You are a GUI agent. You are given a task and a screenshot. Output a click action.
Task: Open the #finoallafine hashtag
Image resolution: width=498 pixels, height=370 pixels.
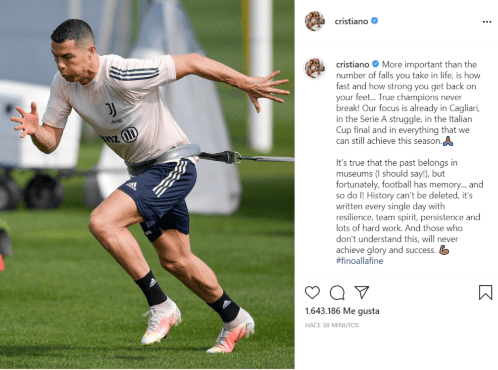[360, 261]
